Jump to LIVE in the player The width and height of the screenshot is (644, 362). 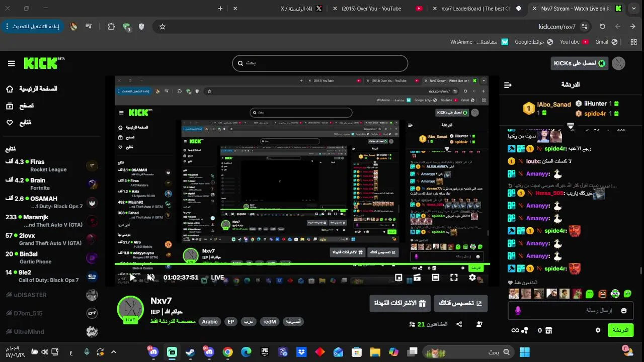217,278
